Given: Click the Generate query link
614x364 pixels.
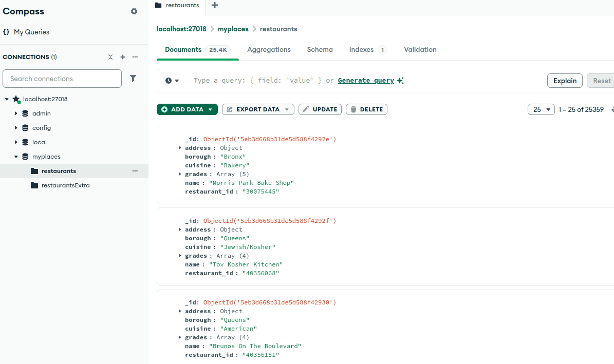Looking at the screenshot, I should click(x=365, y=80).
